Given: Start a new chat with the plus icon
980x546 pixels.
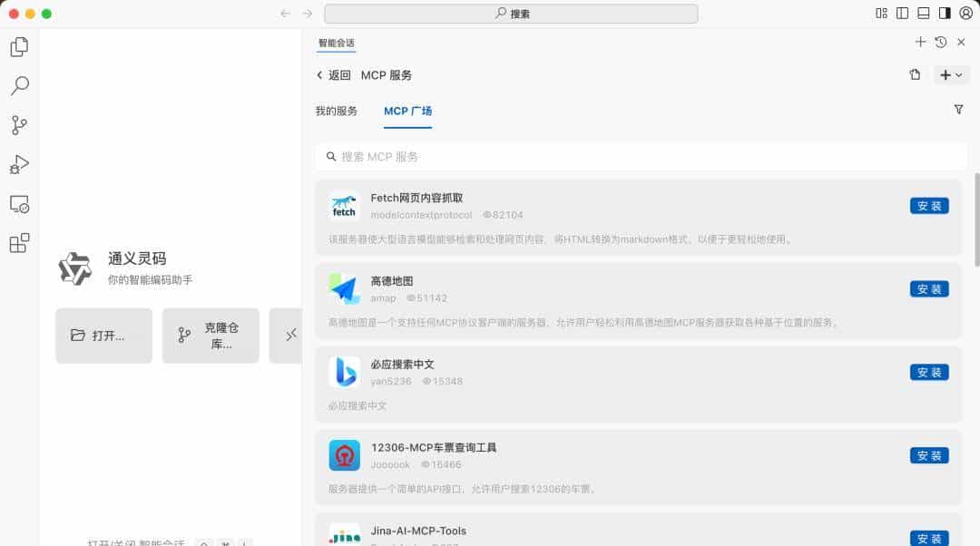Looking at the screenshot, I should click(920, 42).
